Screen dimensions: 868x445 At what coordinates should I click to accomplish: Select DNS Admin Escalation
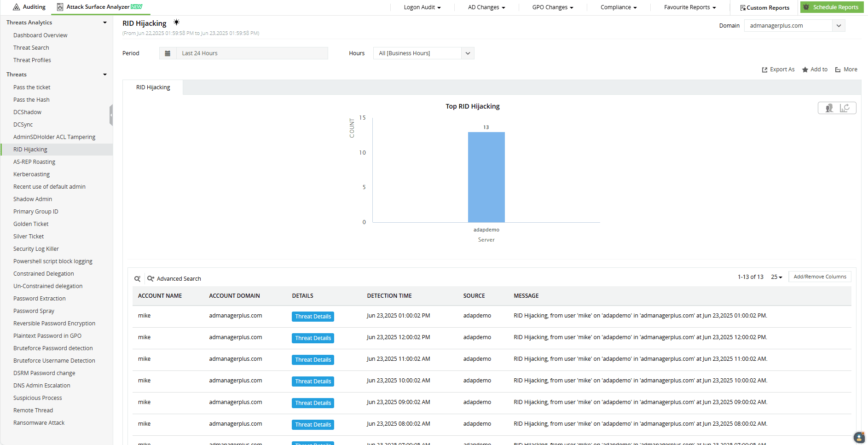tap(41, 386)
